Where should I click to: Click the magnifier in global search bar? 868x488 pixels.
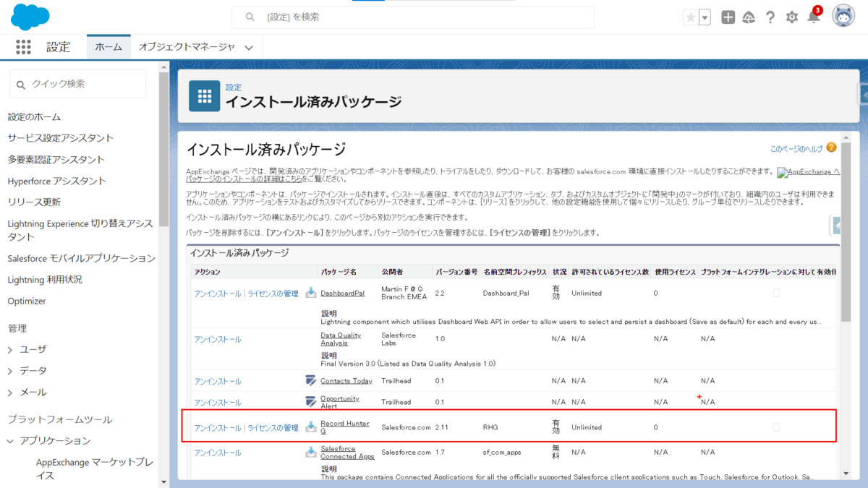click(x=250, y=17)
